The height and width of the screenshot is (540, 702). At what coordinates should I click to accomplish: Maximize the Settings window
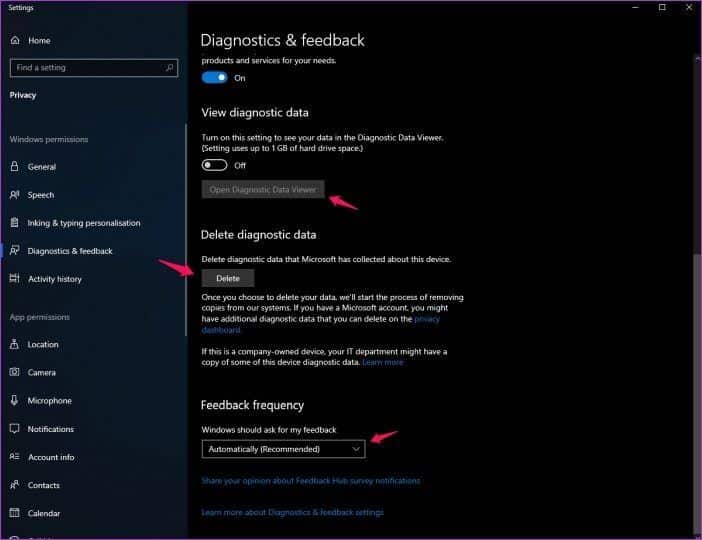662,7
